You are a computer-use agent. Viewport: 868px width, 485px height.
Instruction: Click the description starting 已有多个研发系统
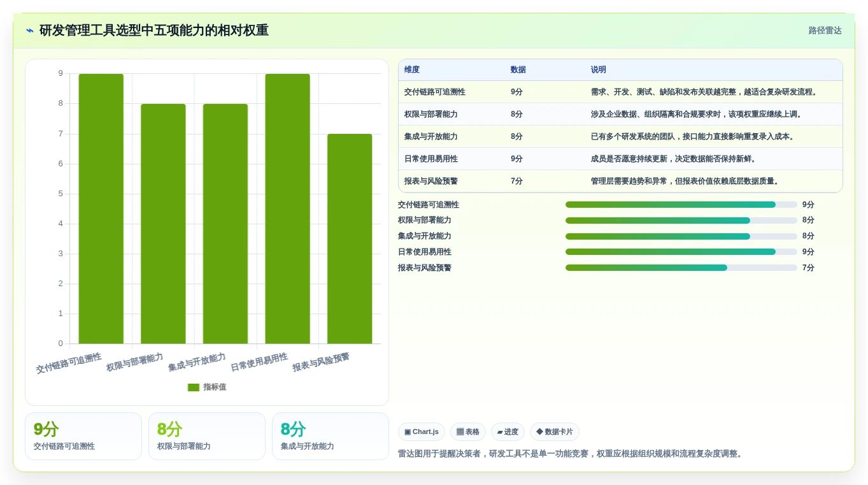pyautogui.click(x=693, y=136)
